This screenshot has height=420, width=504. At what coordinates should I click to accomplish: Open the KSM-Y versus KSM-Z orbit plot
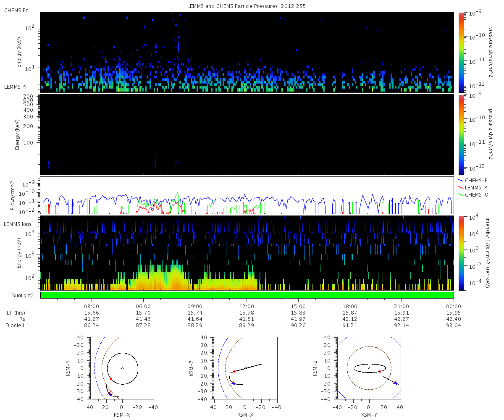point(369,368)
